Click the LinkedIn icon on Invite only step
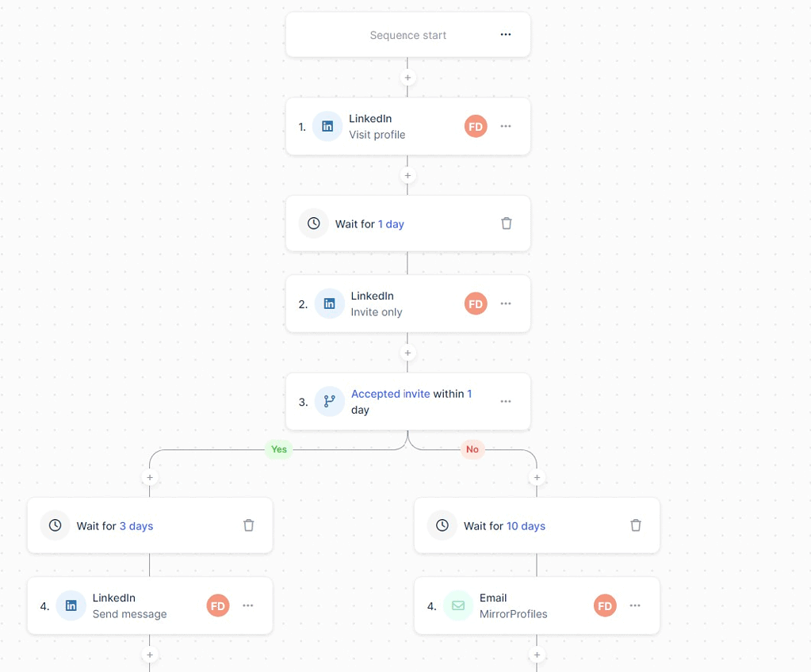 click(327, 303)
